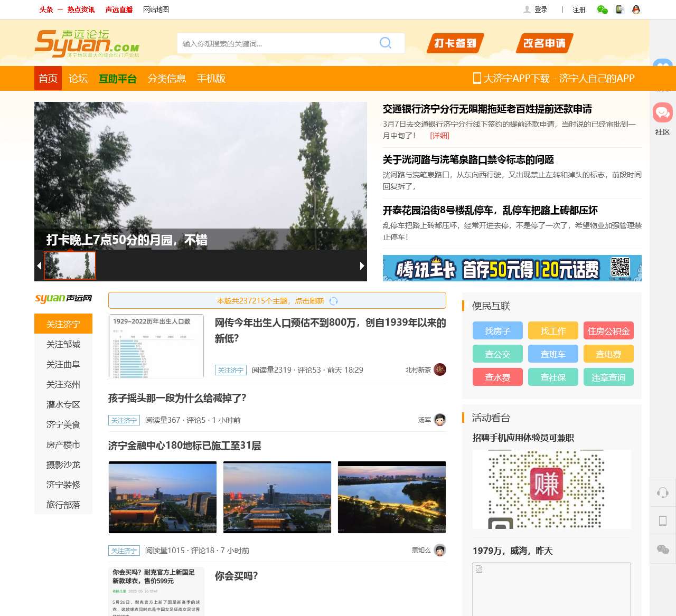Screen dimensions: 676x616
Task: Select 关注曲阜 category
Action: point(63,364)
